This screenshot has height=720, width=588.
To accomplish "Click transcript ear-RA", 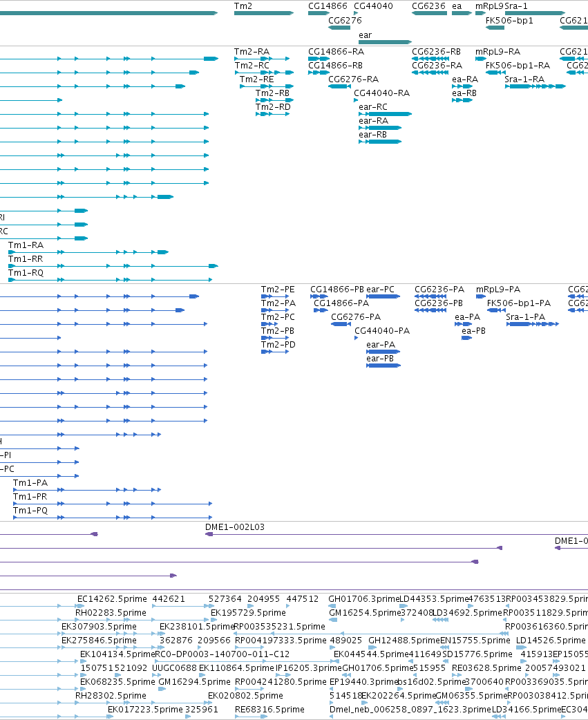I will [380, 128].
